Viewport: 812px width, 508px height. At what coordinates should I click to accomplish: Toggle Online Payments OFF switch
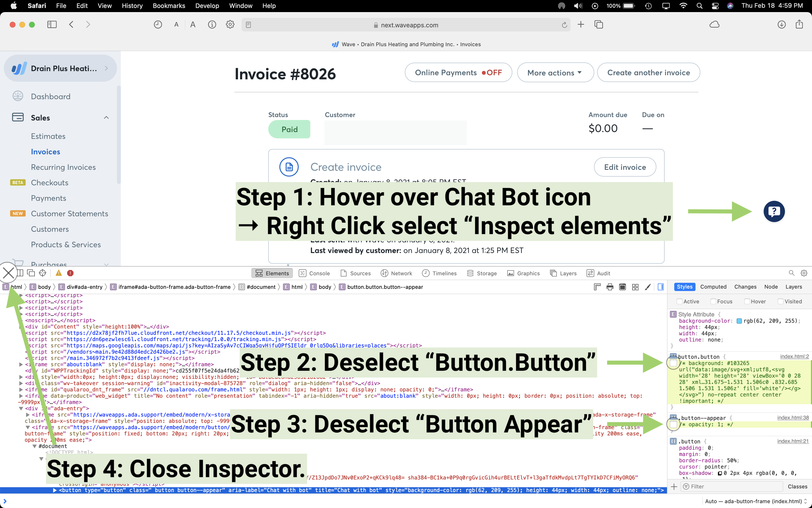(x=458, y=72)
